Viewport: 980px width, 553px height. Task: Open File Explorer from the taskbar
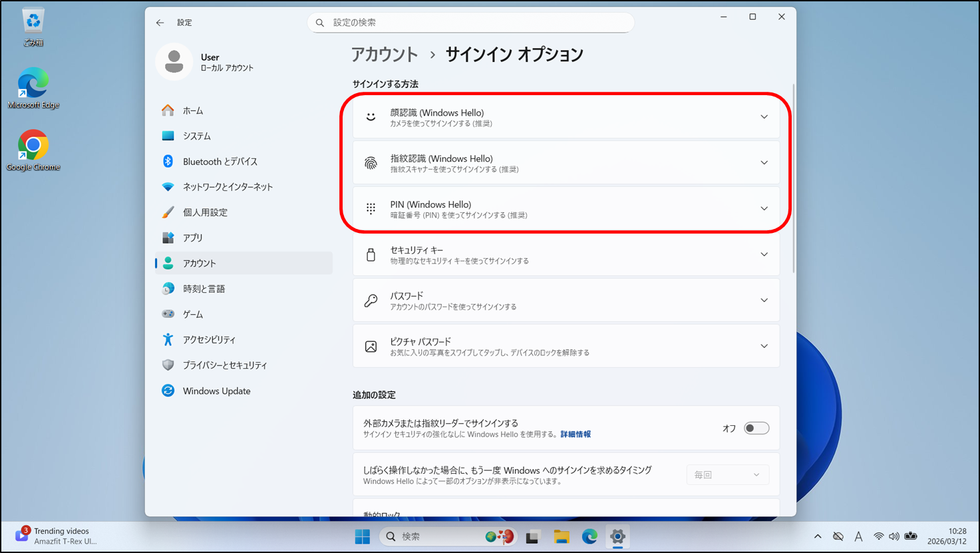point(562,536)
